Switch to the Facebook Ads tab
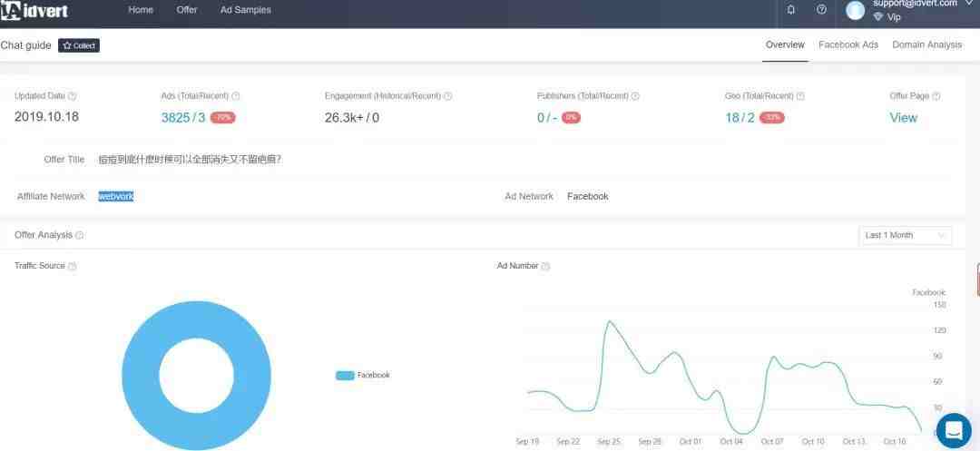This screenshot has height=451, width=980. tap(848, 44)
